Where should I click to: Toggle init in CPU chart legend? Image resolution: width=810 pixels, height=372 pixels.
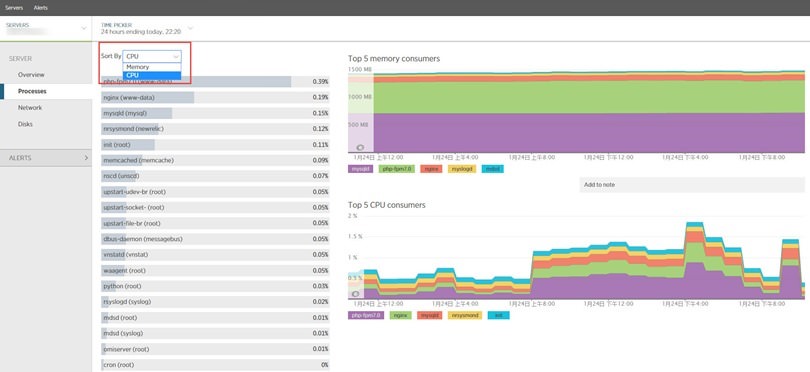(499, 315)
